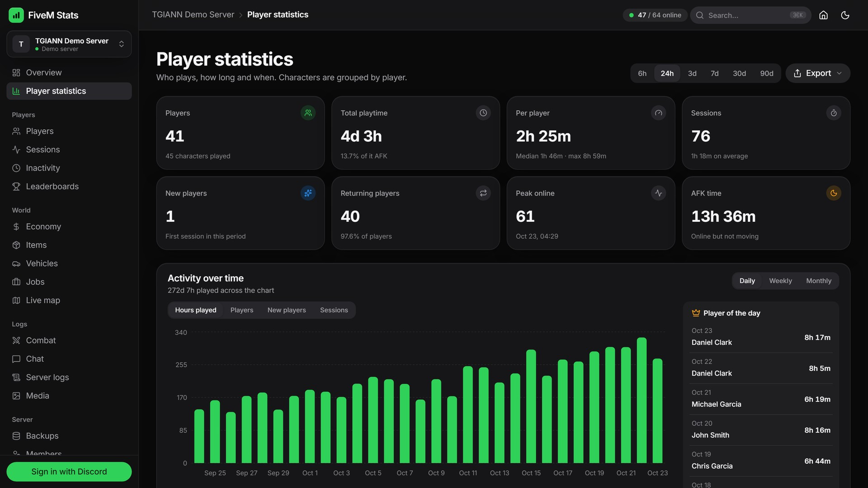The height and width of the screenshot is (488, 868).
Task: Switch chart to Weekly view
Action: pyautogui.click(x=780, y=281)
